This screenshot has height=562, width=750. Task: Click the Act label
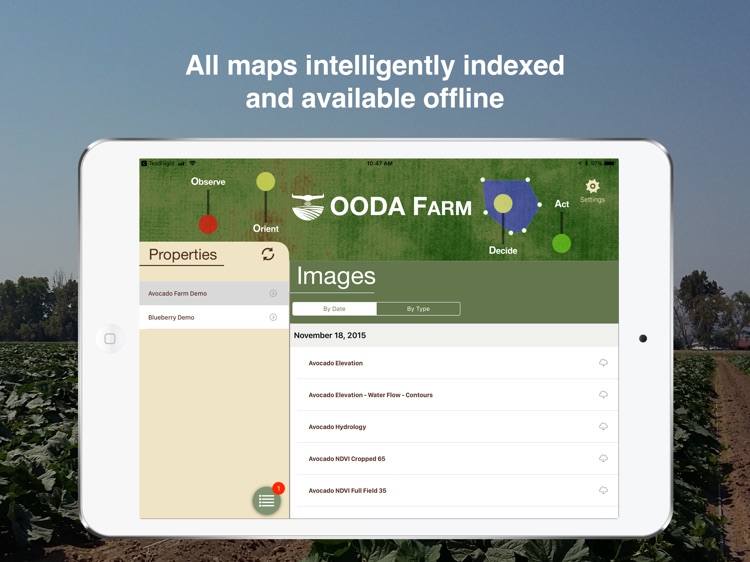(x=562, y=204)
